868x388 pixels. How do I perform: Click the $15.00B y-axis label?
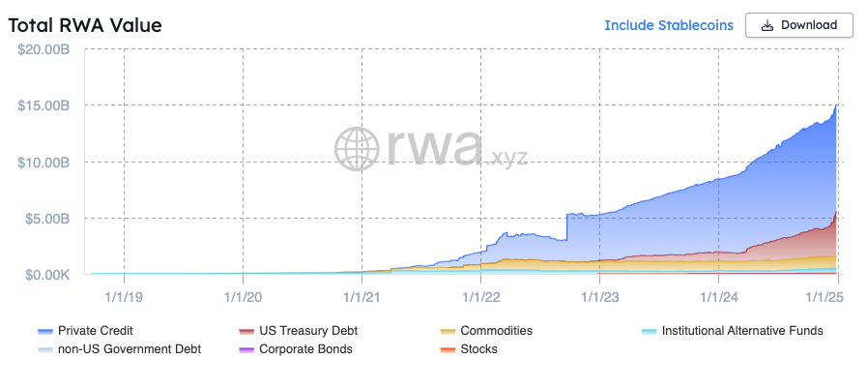click(x=43, y=105)
